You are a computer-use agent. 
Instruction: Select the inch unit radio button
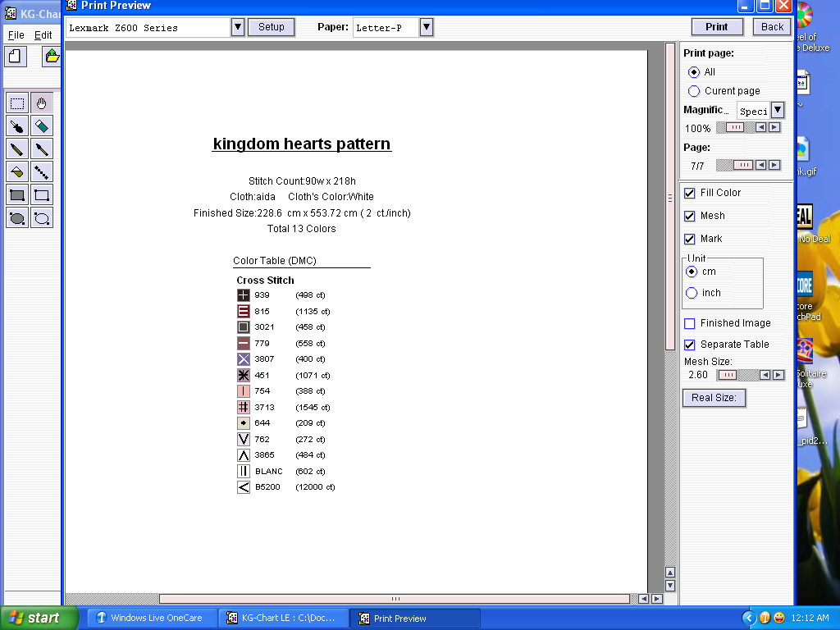pos(692,293)
